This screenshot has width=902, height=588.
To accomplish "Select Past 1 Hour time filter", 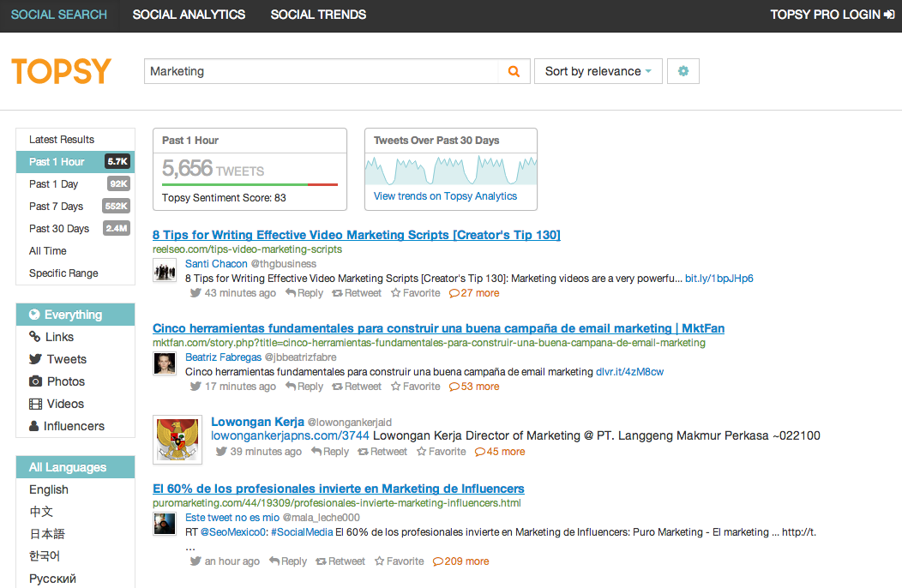I will pyautogui.click(x=75, y=162).
